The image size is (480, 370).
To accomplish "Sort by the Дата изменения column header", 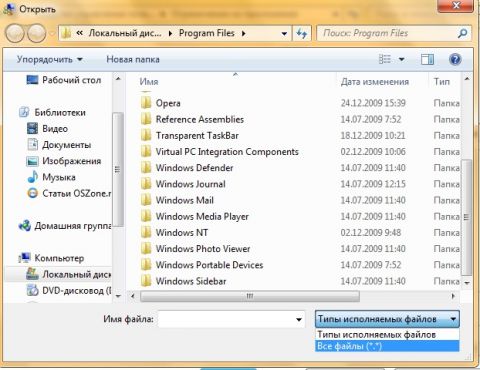I will coord(374,82).
